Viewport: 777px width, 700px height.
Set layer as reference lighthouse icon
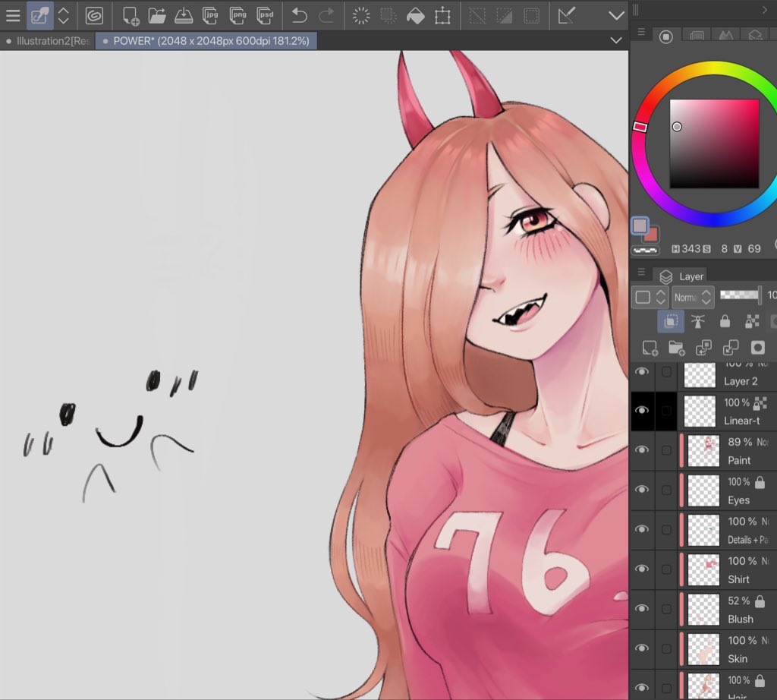coord(698,321)
